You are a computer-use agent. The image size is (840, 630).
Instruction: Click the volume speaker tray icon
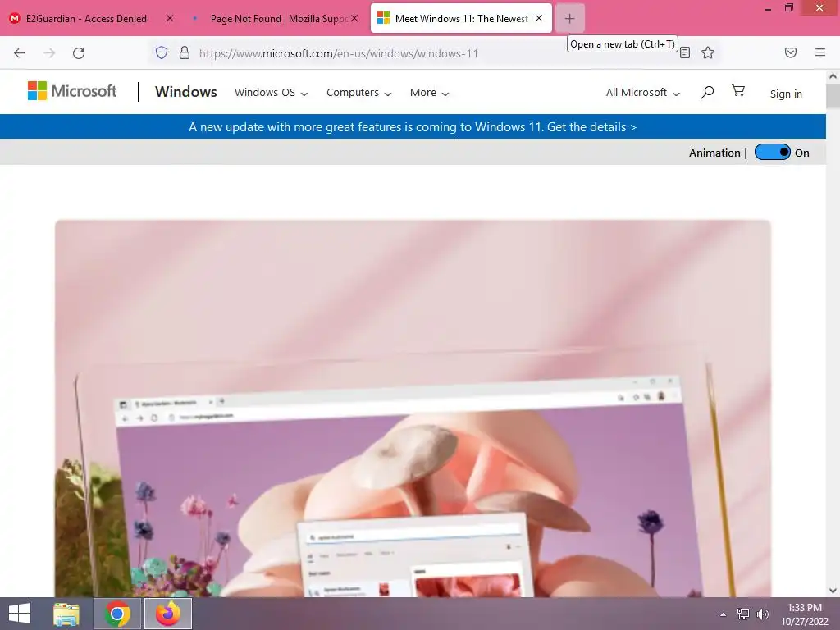(762, 614)
